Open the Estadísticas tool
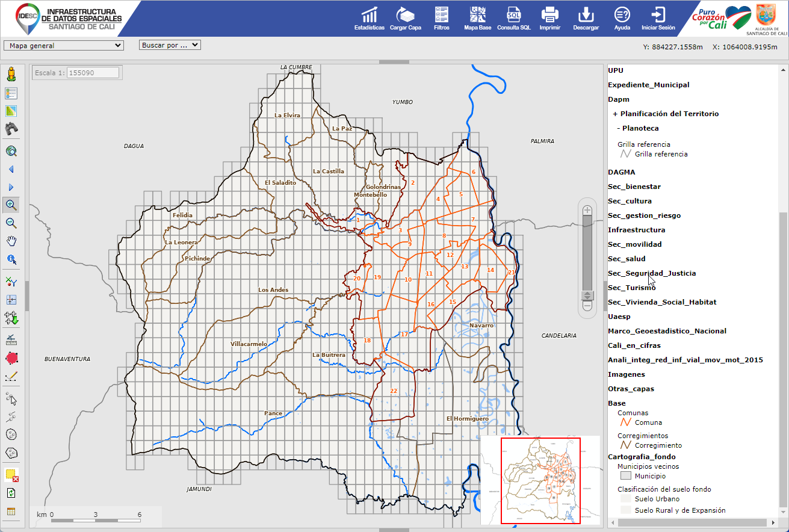Viewport: 789px width, 532px height. 369,18
